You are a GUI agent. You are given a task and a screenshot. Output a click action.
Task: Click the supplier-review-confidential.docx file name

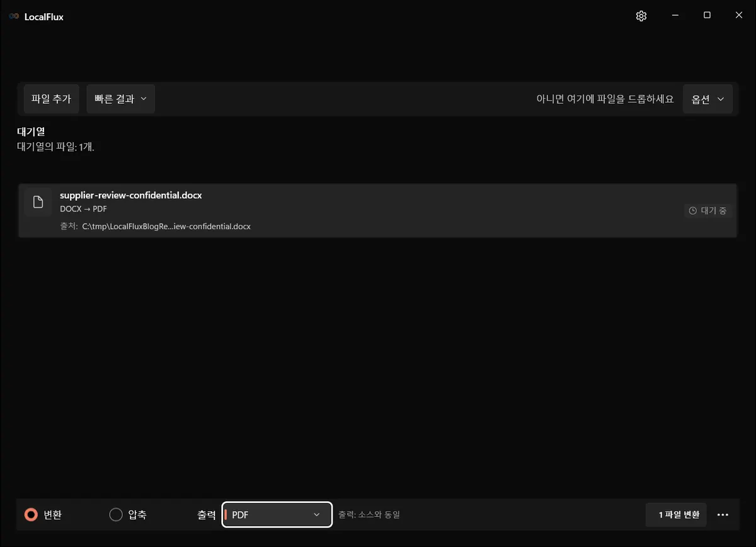(x=131, y=195)
